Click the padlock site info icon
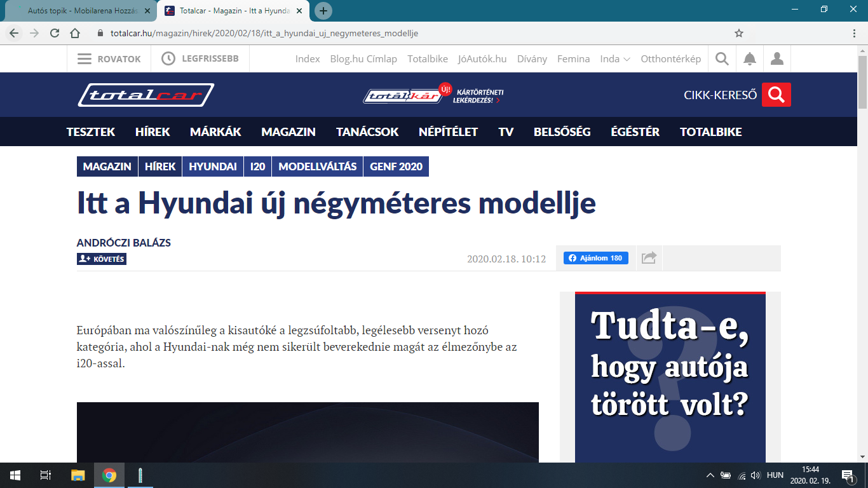Viewport: 868px width, 488px height. tap(100, 33)
